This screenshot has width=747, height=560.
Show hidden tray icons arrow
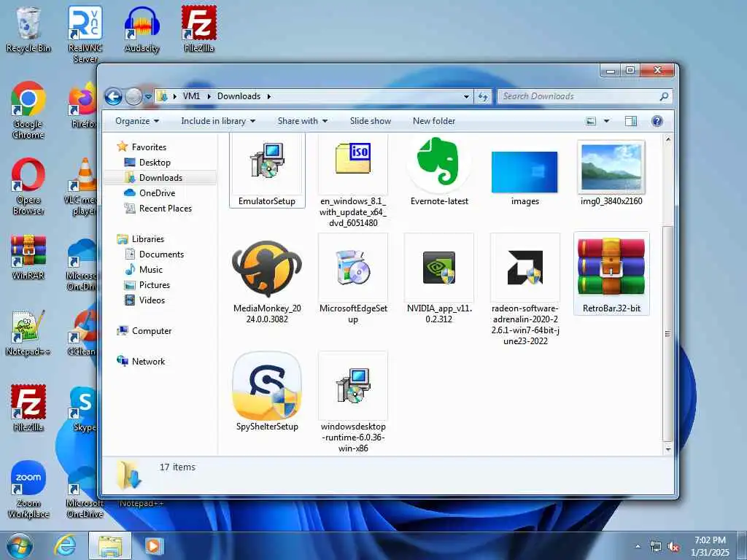point(638,547)
